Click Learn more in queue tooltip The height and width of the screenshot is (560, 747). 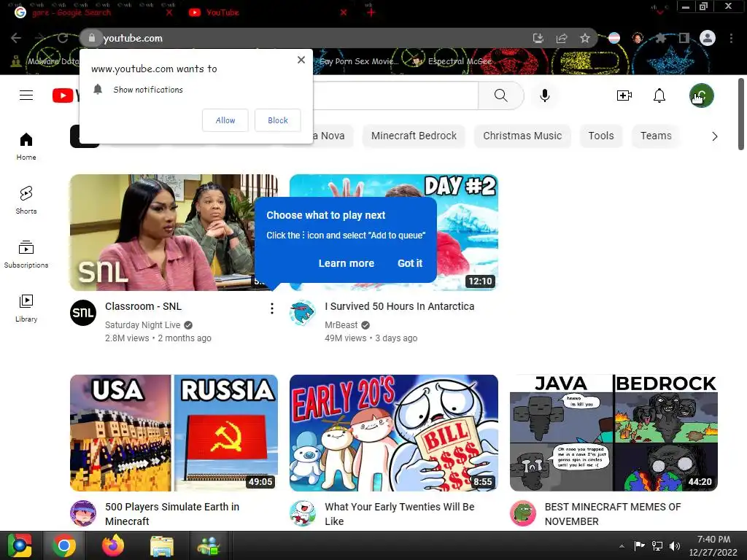347,263
